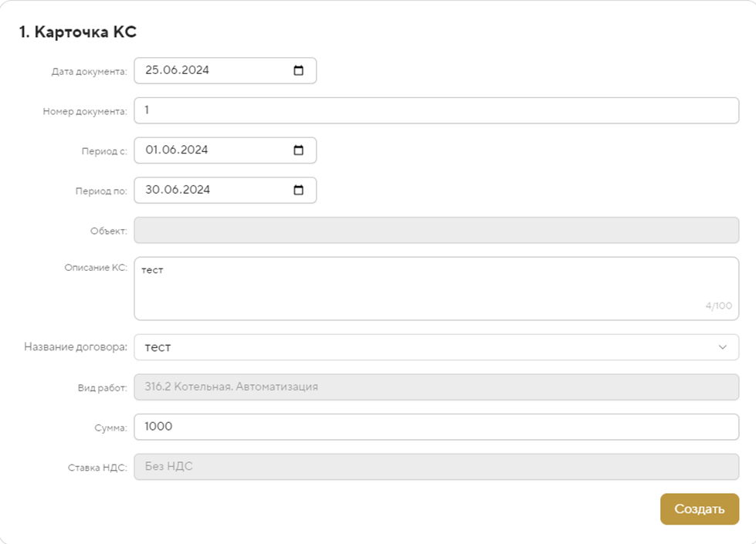Image resolution: width=756 pixels, height=544 pixels.
Task: Click into the Описание КС text area
Action: [x=436, y=289]
